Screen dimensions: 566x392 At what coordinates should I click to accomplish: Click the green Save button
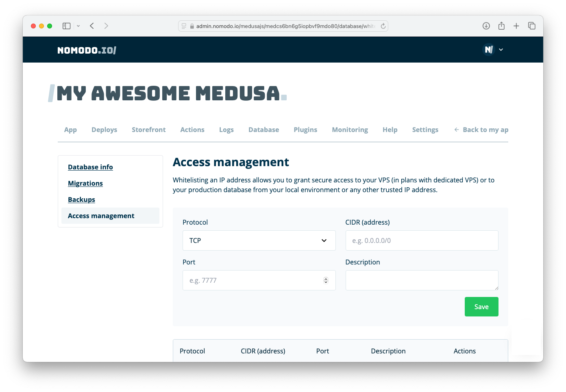click(x=481, y=307)
